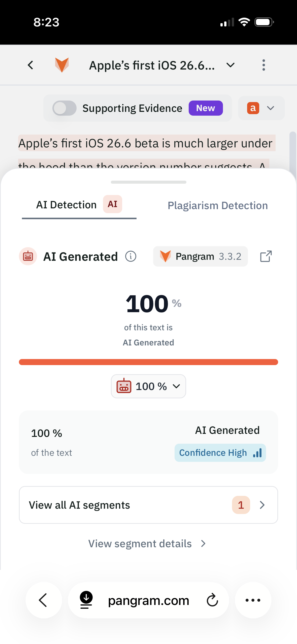The height and width of the screenshot is (644, 297).
Task: Open the orange 'a' dropdown menu
Action: (x=261, y=108)
